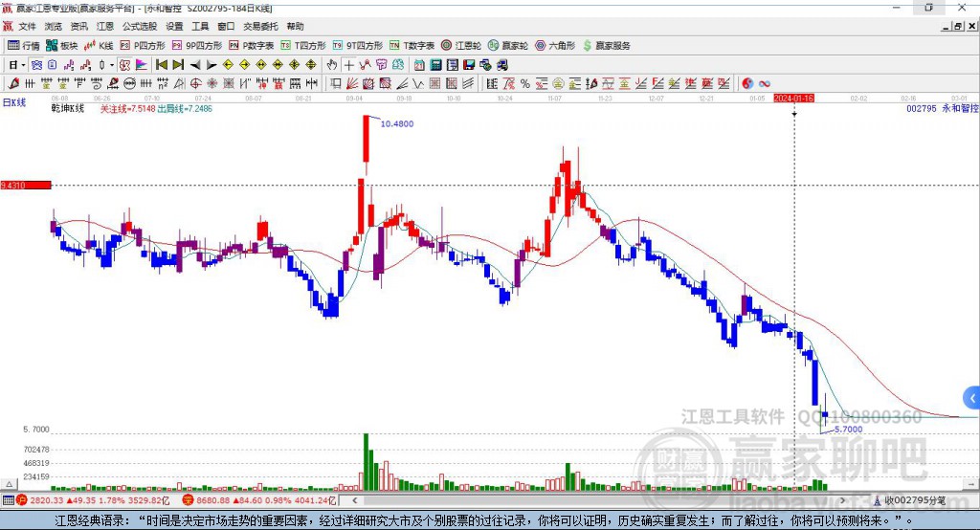Click the grid icon in status bar
Image resolution: width=980 pixels, height=530 pixels.
pos(8,500)
